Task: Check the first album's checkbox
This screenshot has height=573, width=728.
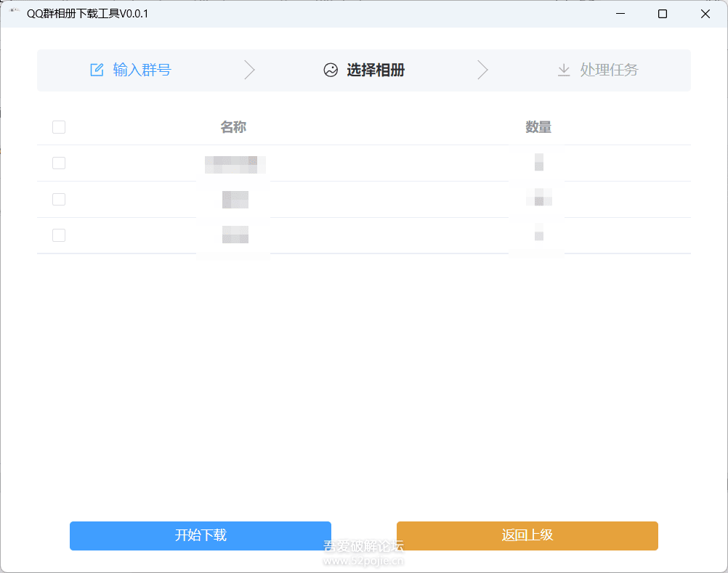Action: coord(58,163)
